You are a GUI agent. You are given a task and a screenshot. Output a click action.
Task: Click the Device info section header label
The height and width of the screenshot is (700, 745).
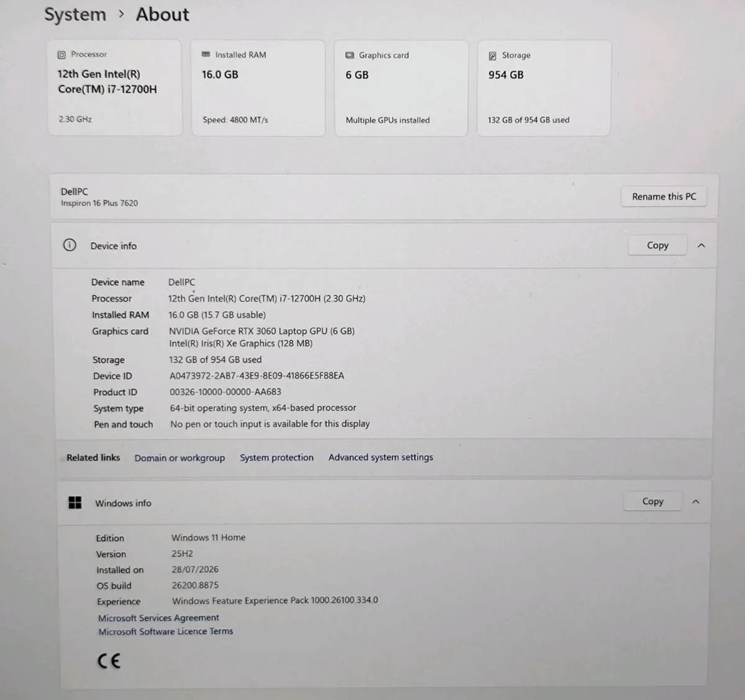pyautogui.click(x=114, y=246)
